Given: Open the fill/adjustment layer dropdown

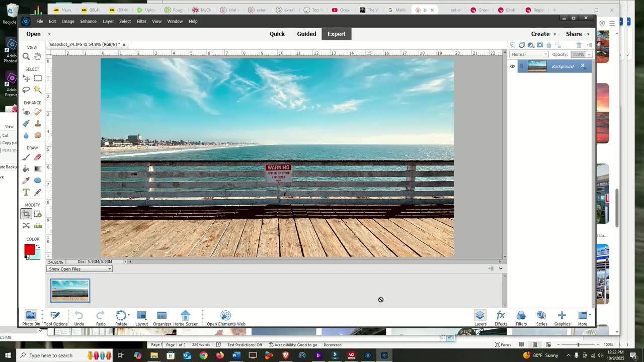Looking at the screenshot, I should [x=531, y=45].
